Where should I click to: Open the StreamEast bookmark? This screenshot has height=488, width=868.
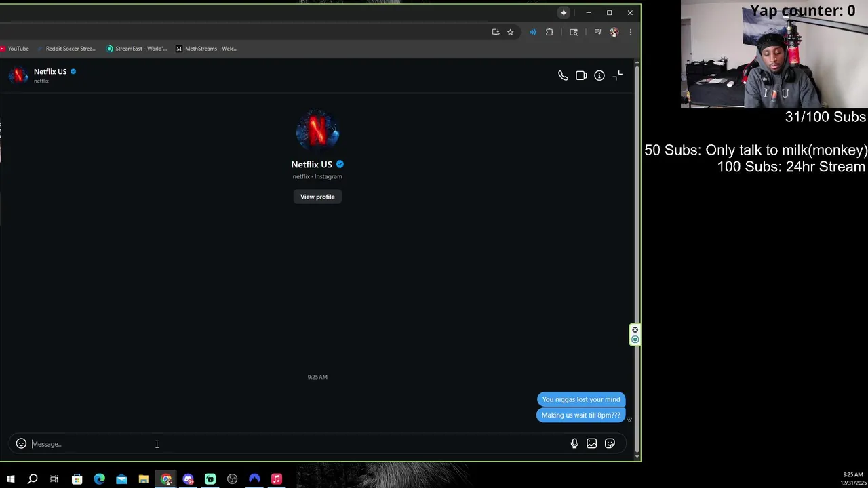pyautogui.click(x=136, y=49)
